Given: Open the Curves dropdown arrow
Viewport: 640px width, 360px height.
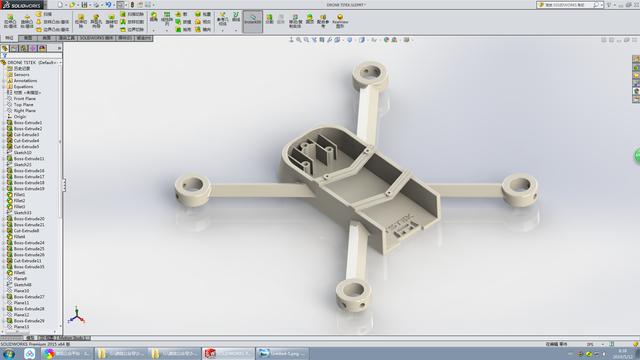Looking at the screenshot, I should (236, 31).
